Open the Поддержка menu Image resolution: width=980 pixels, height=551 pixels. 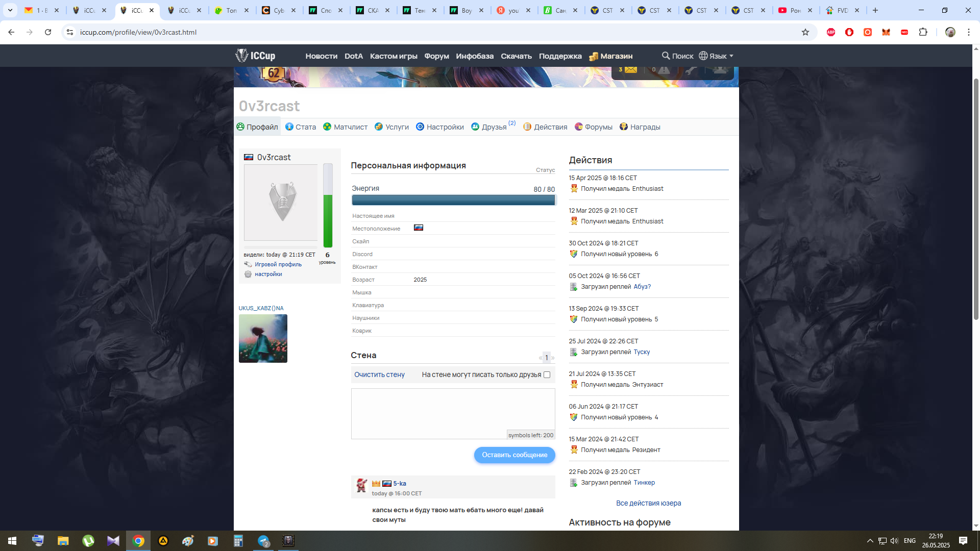[x=560, y=56]
